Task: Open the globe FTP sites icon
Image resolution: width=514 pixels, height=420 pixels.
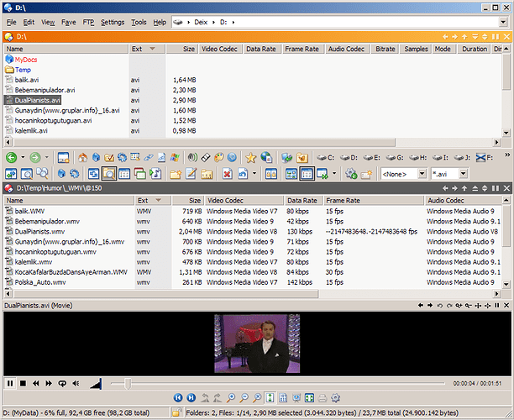Action: pos(266,158)
